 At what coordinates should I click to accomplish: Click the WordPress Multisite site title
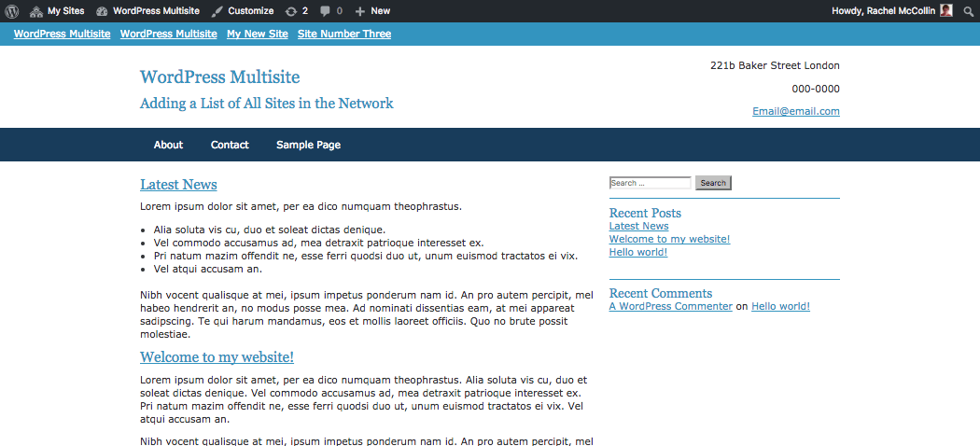(220, 77)
